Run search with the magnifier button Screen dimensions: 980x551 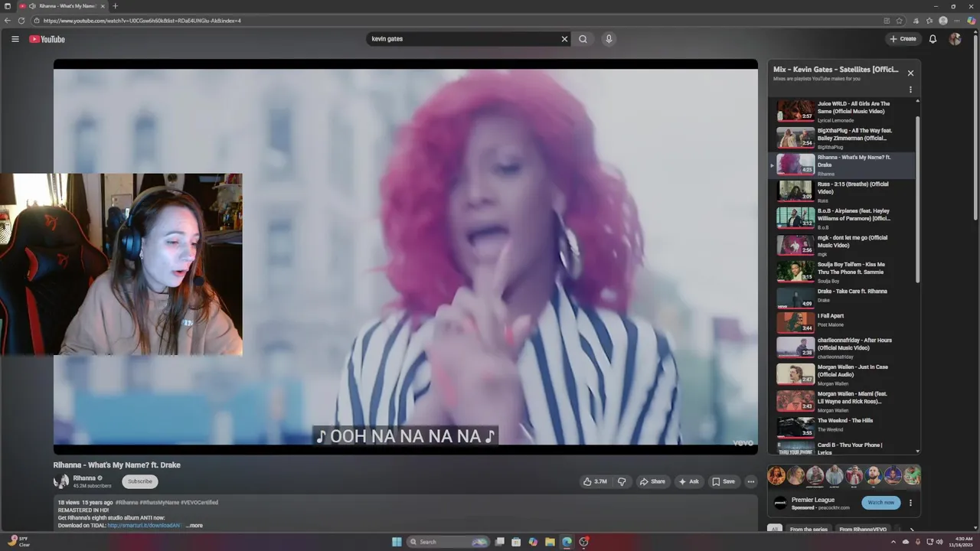coord(583,39)
